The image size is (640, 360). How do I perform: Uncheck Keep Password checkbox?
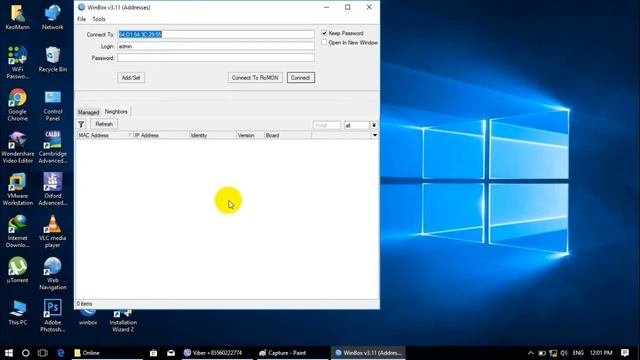tap(324, 33)
